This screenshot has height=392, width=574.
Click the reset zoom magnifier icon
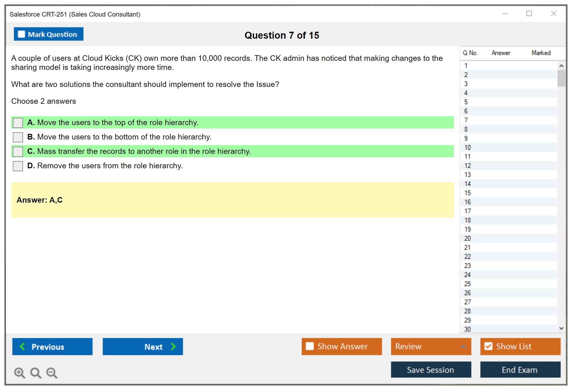[36, 373]
